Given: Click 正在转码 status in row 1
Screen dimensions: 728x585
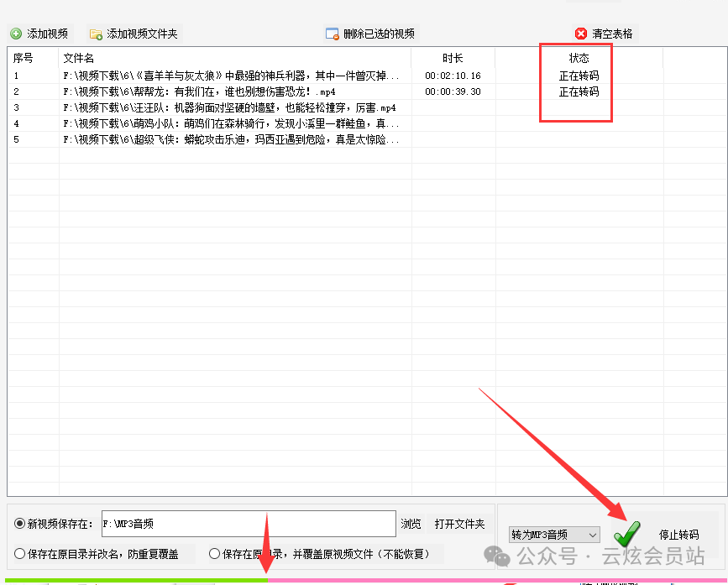Looking at the screenshot, I should click(579, 76).
